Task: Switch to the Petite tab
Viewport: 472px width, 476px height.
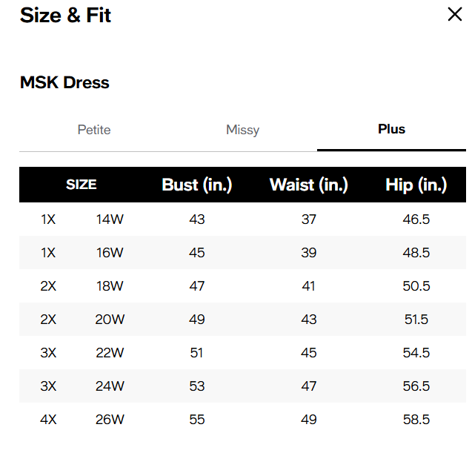Action: click(x=94, y=130)
